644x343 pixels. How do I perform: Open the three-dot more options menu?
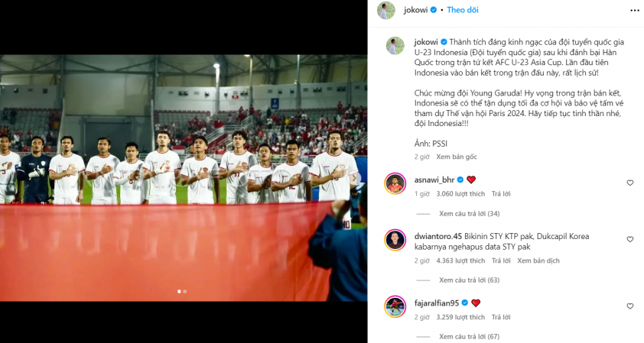click(635, 10)
